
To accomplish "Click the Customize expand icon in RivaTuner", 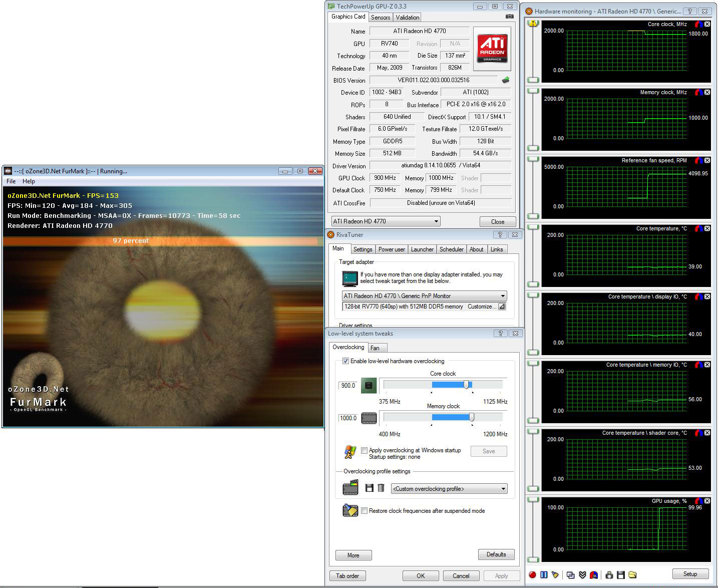I will [502, 307].
